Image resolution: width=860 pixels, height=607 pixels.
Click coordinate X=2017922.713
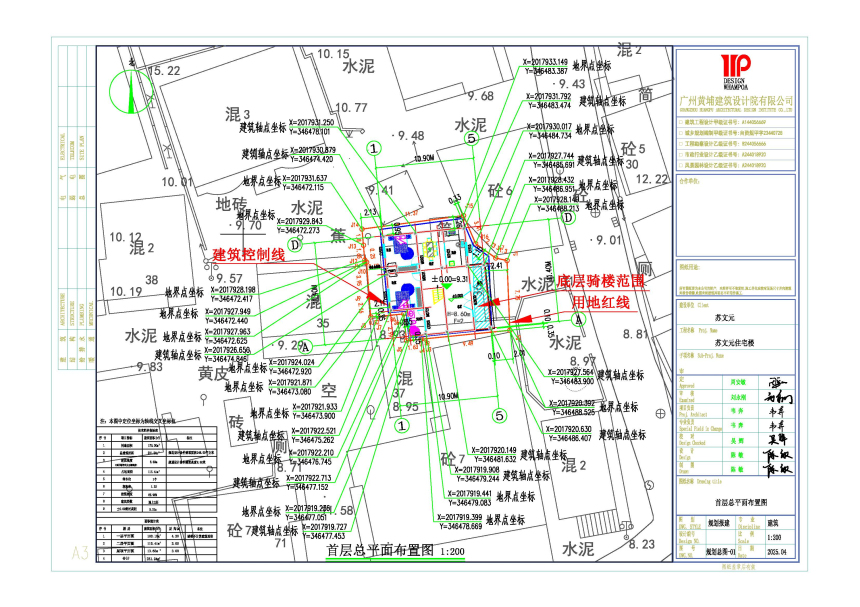click(x=309, y=478)
